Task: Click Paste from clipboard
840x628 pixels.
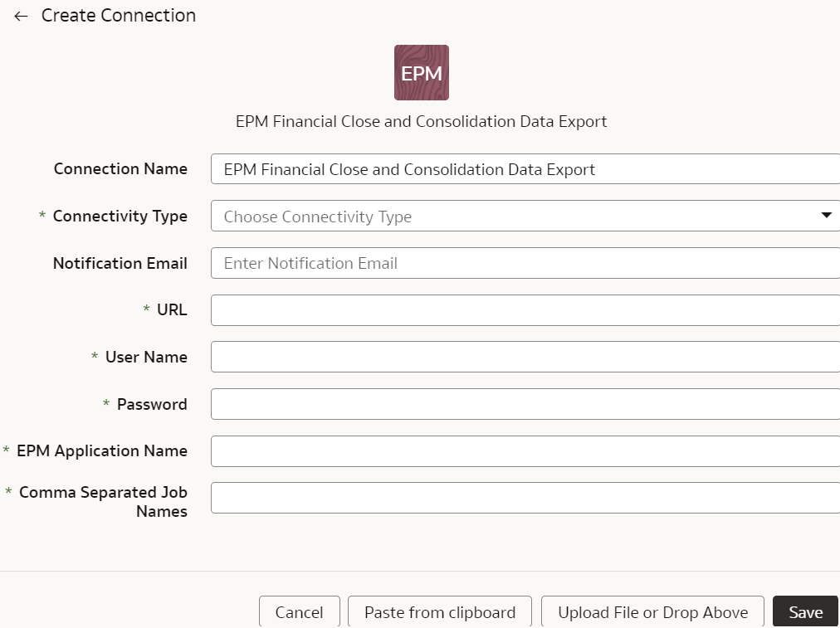Action: [439, 611]
